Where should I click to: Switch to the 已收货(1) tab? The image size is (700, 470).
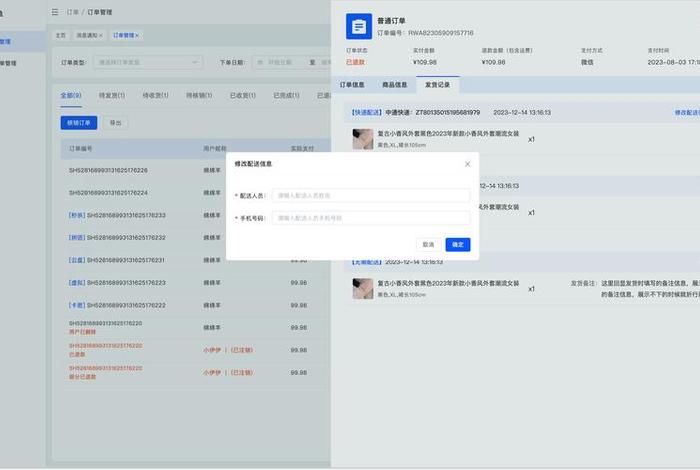(243, 96)
